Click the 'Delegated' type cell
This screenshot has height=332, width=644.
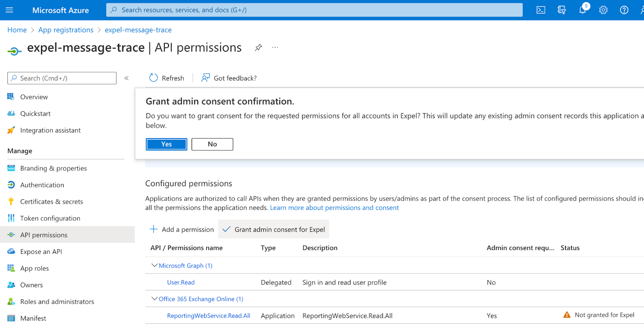point(276,282)
